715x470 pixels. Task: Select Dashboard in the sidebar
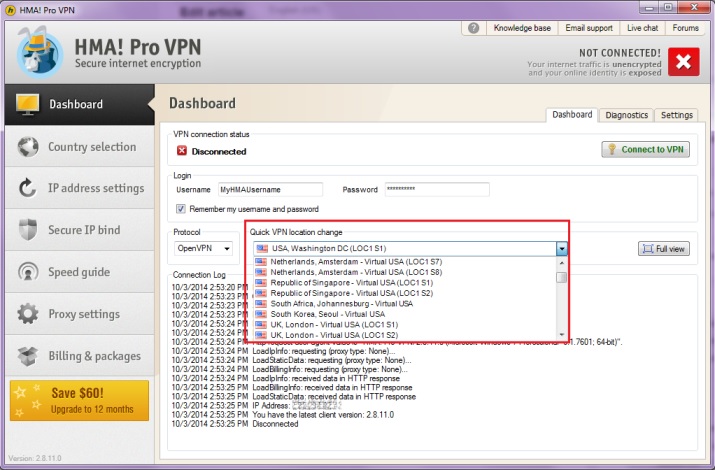click(80, 104)
